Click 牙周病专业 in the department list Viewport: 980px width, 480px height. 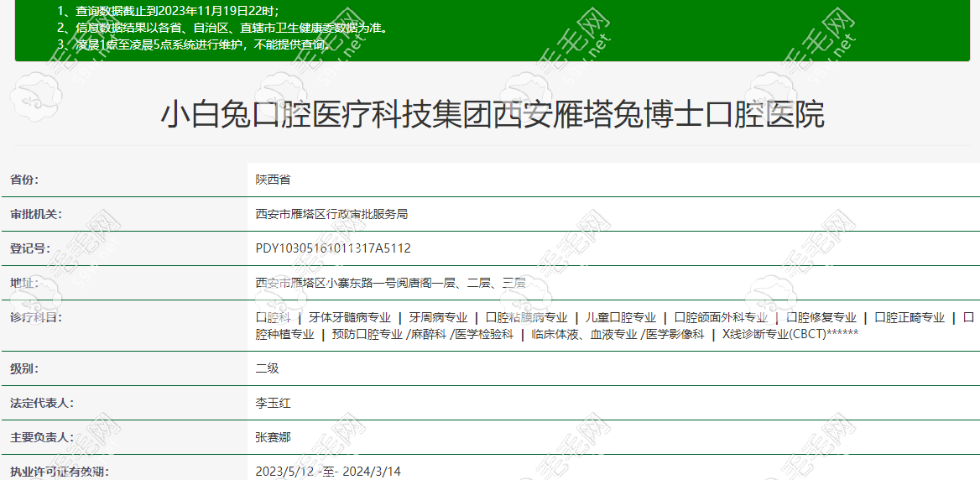pos(438,317)
